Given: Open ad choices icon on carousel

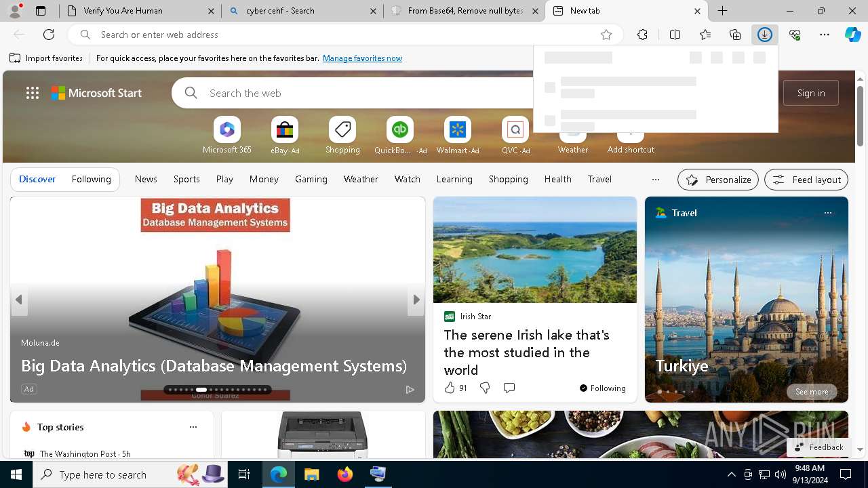Looking at the screenshot, I should (x=410, y=390).
